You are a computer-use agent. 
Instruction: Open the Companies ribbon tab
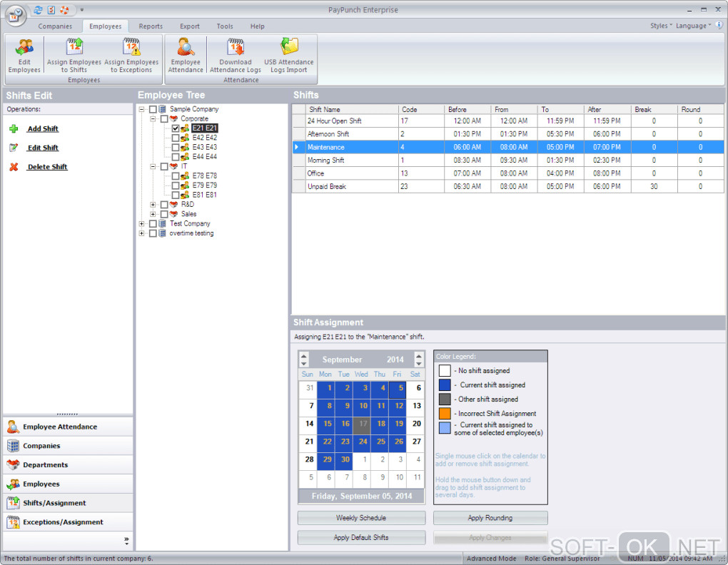pyautogui.click(x=55, y=26)
